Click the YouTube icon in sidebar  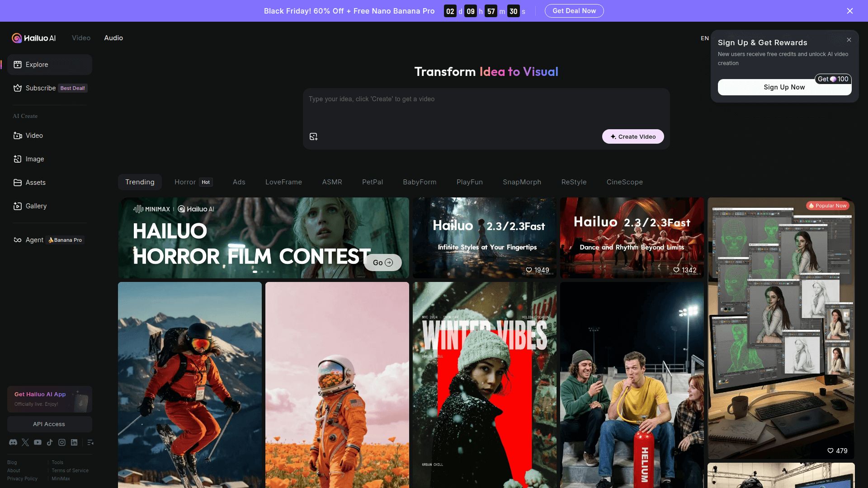click(38, 442)
